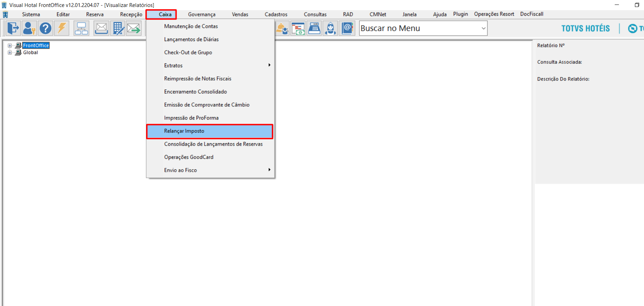Screen dimensions: 644x306
Task: Open the Ajuda menu
Action: point(440,14)
